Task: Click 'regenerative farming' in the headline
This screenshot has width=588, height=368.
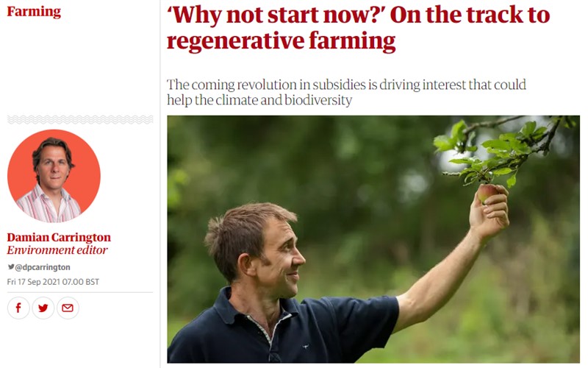Action: coord(282,41)
